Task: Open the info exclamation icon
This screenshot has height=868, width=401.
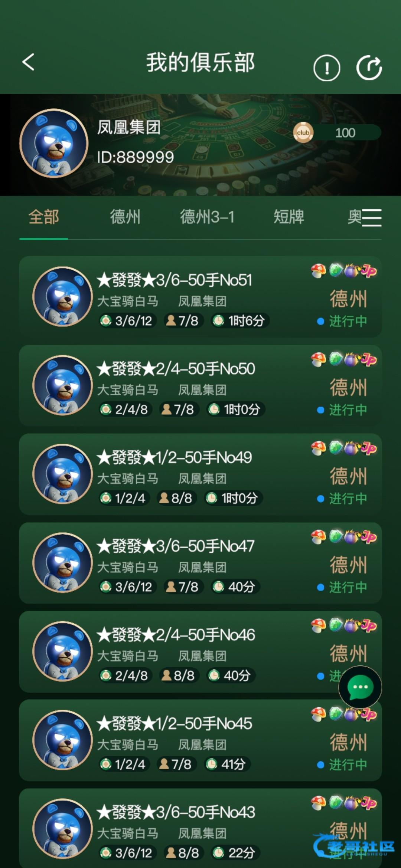Action: pos(327,68)
